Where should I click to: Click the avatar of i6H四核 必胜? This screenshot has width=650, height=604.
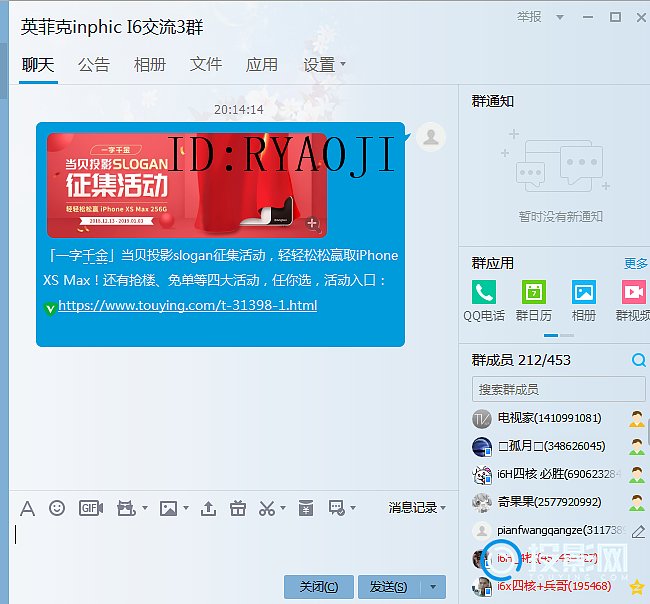[482, 475]
